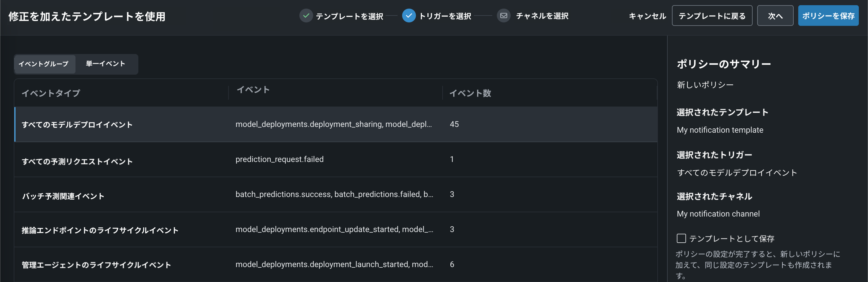Switch to the イベントグループ tab
The height and width of the screenshot is (282, 868).
[x=44, y=64]
